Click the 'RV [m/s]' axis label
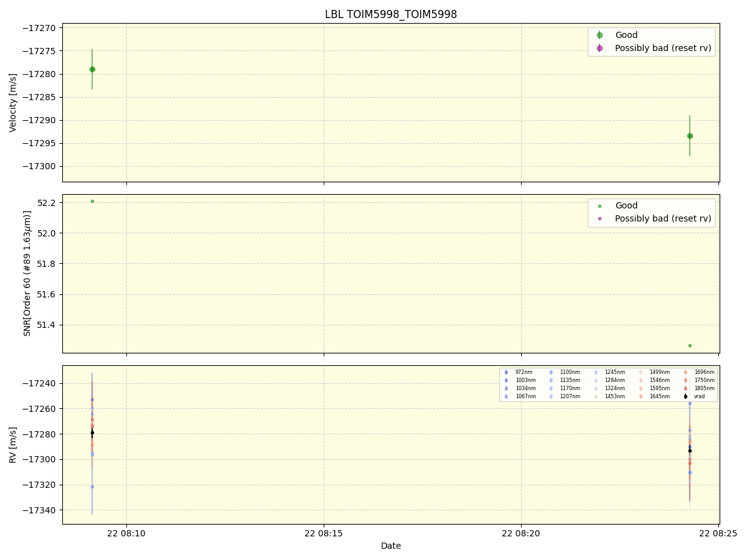Screen dimensions: 747x560 (13, 444)
